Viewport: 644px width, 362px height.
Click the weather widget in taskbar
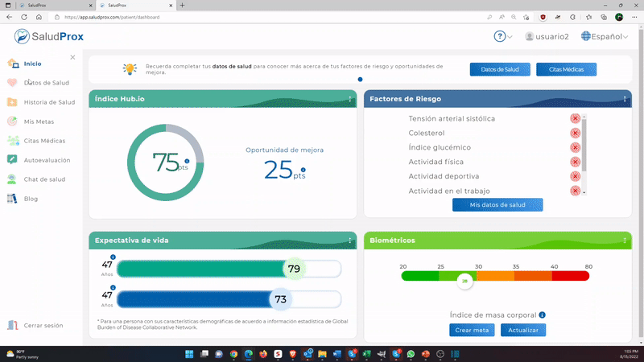click(23, 354)
